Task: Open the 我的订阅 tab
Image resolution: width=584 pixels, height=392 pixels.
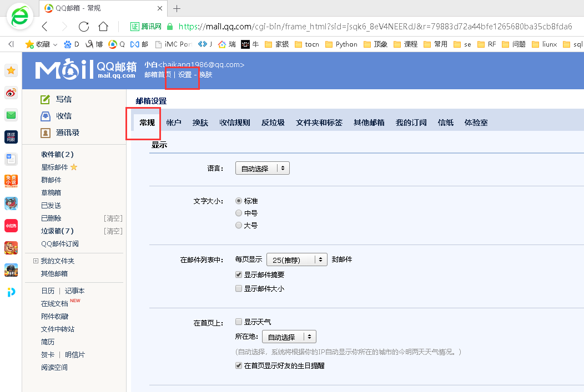Action: coord(411,123)
